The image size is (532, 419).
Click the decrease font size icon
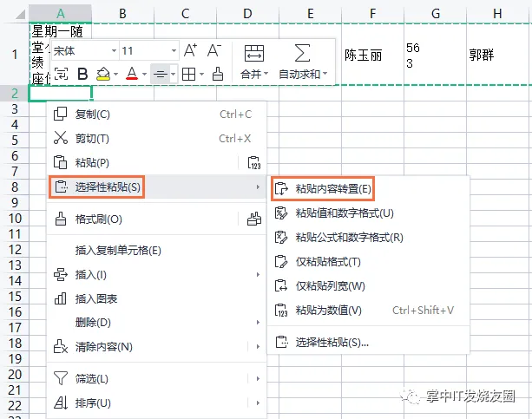click(x=214, y=50)
